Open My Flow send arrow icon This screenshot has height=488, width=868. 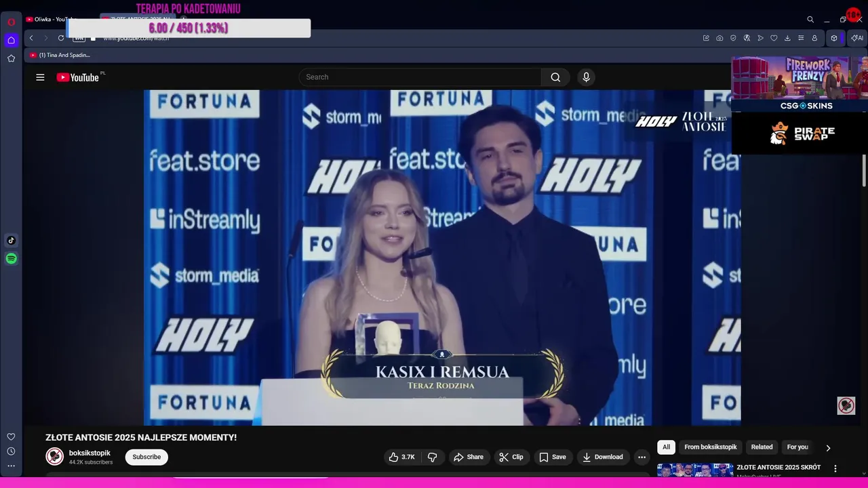pyautogui.click(x=760, y=38)
